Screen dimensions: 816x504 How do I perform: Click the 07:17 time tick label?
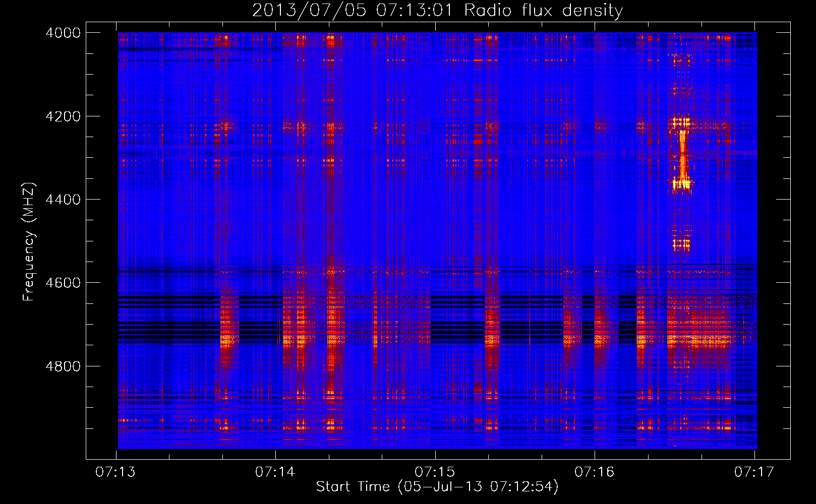click(x=754, y=472)
